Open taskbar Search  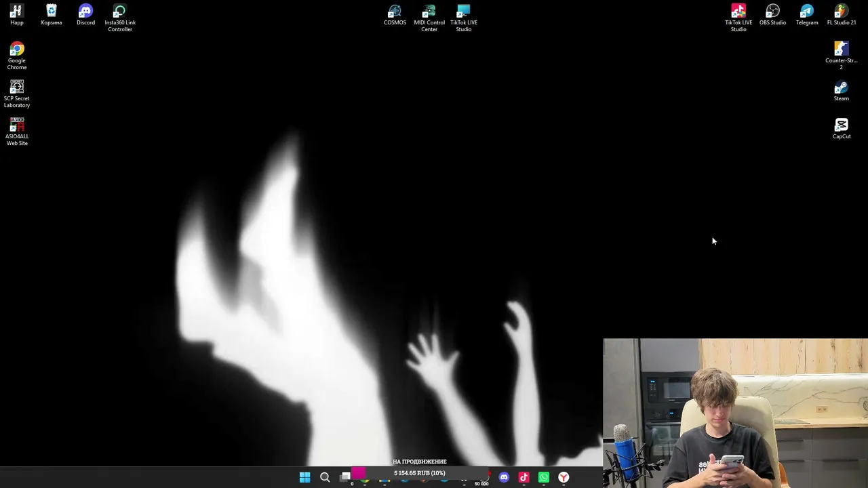tap(325, 477)
